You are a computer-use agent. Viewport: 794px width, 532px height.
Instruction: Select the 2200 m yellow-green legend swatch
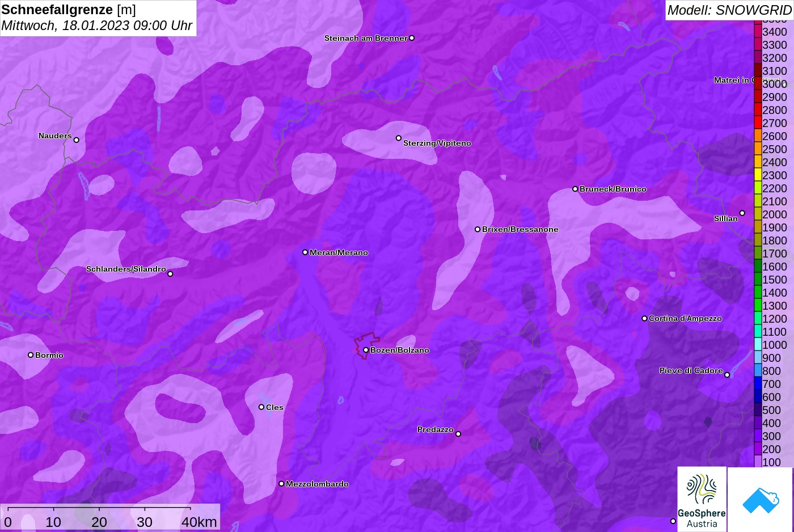(758, 188)
